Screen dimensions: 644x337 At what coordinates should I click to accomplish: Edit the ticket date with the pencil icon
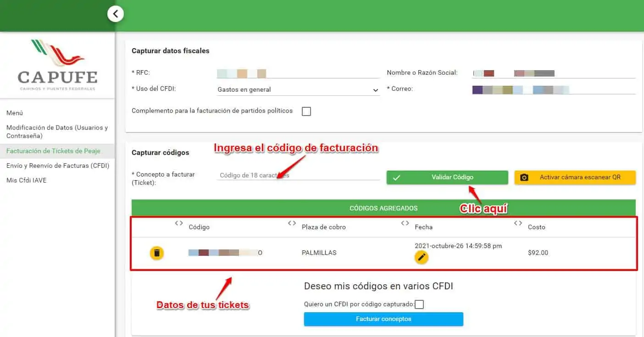(x=421, y=257)
